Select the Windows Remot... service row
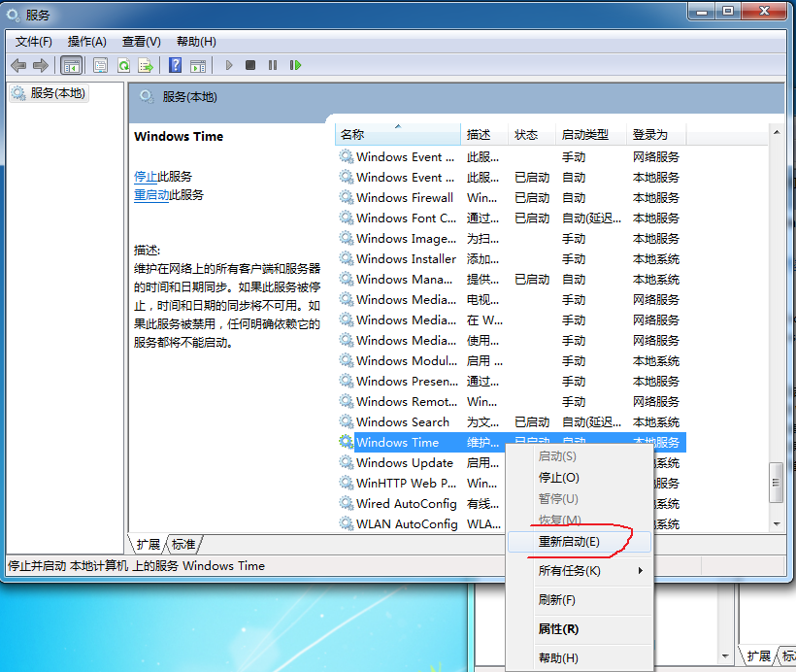The width and height of the screenshot is (796, 672). click(x=511, y=401)
